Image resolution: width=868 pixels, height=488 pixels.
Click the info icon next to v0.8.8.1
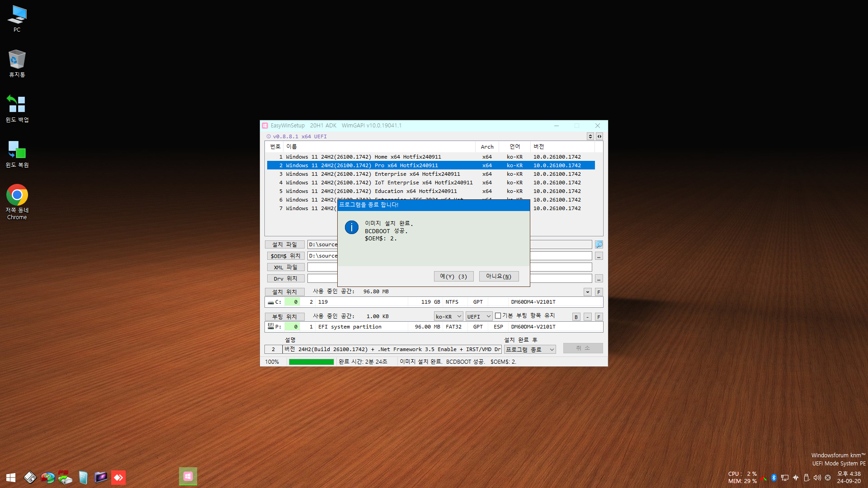[269, 136]
